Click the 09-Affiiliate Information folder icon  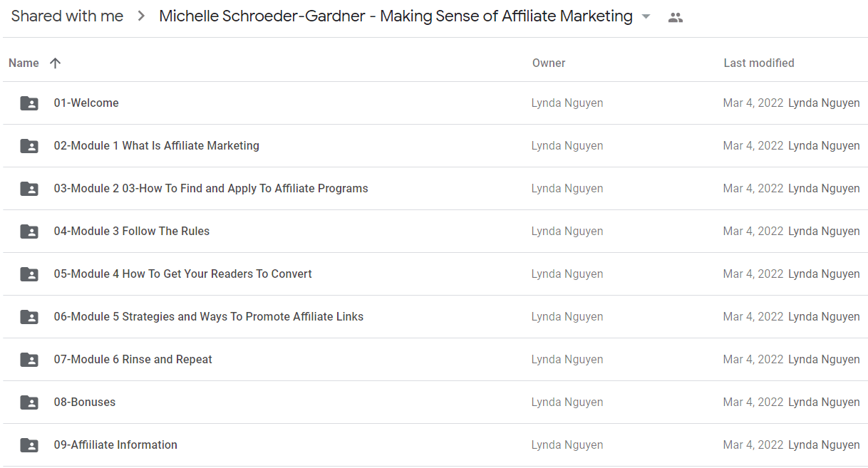(x=29, y=445)
